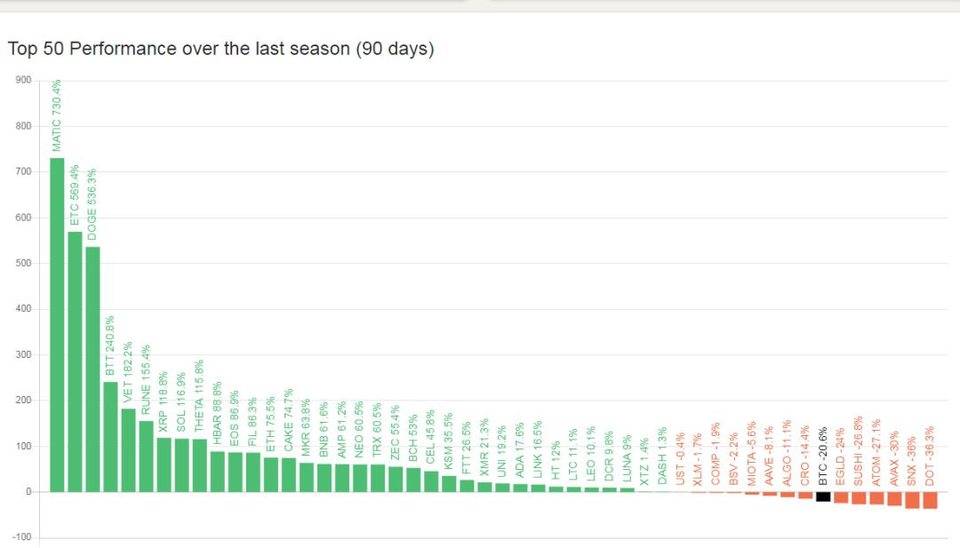Click the DOGE 536.3% green bar
Image resolution: width=960 pixels, height=548 pixels.
coord(92,369)
